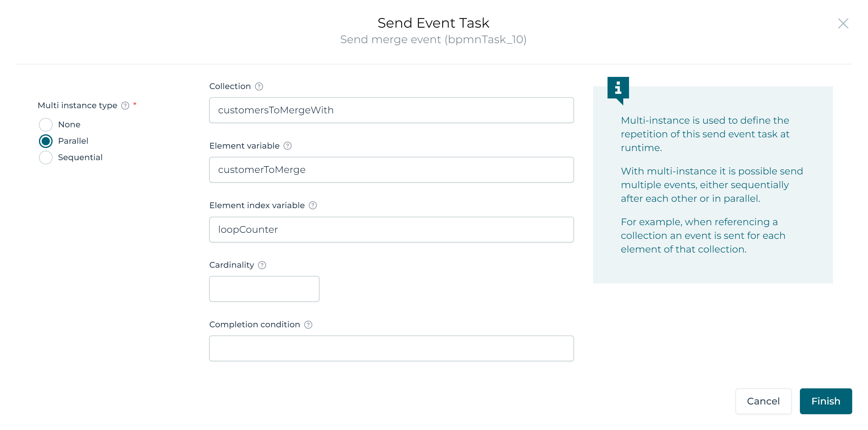
Task: Select the None multi instance option
Action: pos(46,125)
